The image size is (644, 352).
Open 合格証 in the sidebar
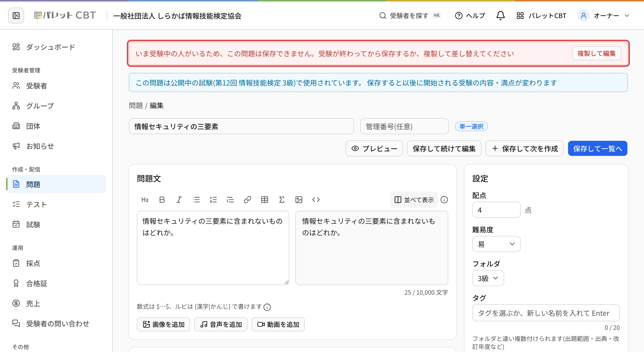coord(56,283)
